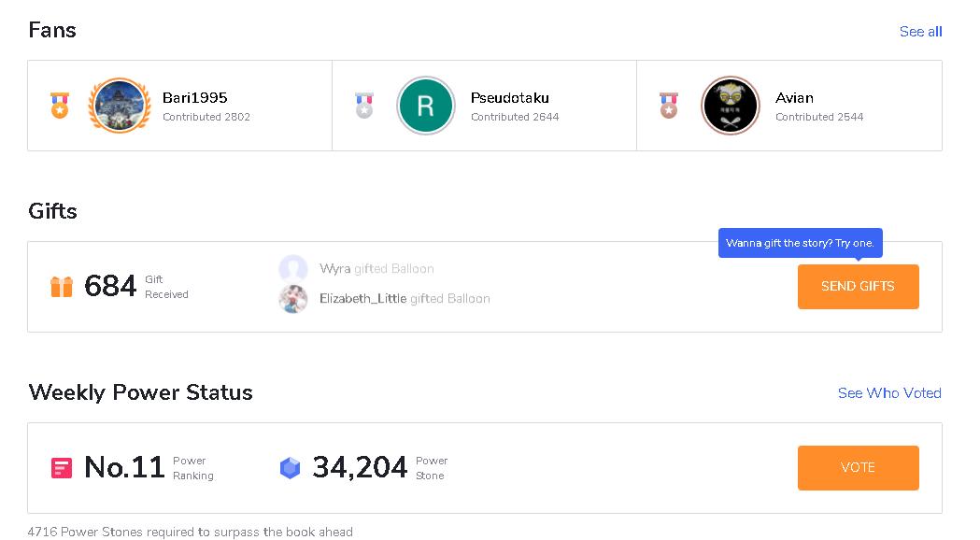The height and width of the screenshot is (540, 980).
Task: Open the See all fans link
Action: 920,32
